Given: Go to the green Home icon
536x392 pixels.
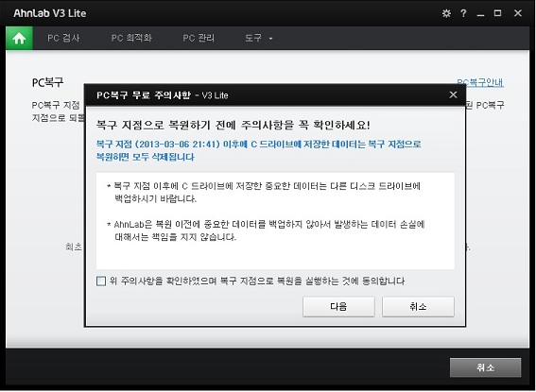Looking at the screenshot, I should point(19,38).
